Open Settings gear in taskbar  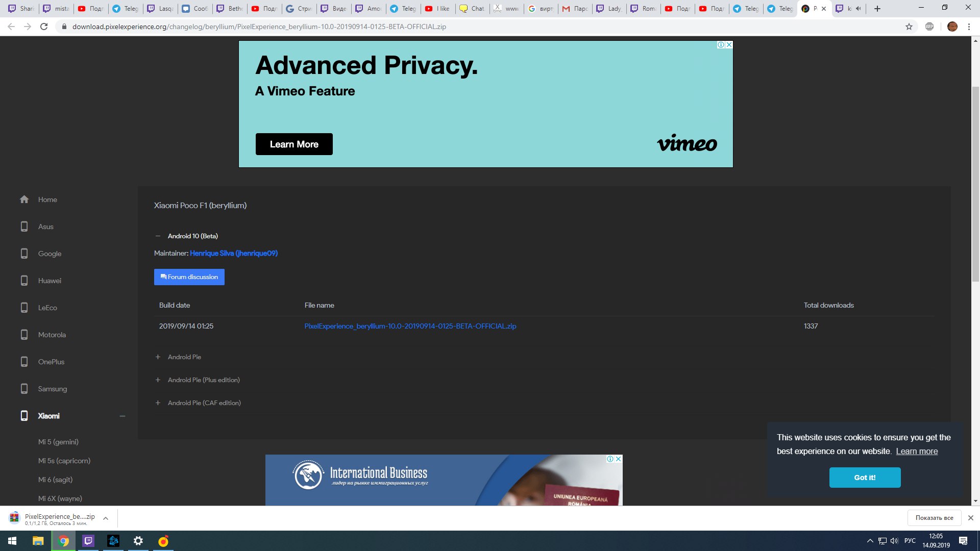click(138, 541)
